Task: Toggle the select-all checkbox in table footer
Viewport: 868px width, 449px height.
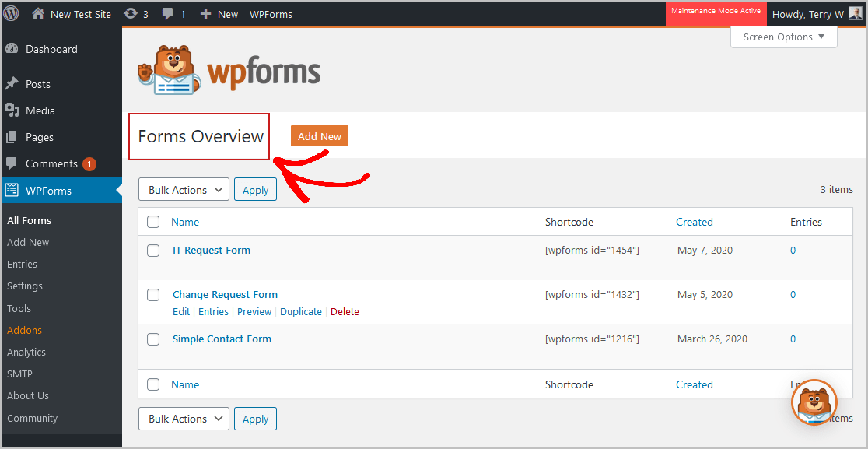Action: tap(153, 384)
